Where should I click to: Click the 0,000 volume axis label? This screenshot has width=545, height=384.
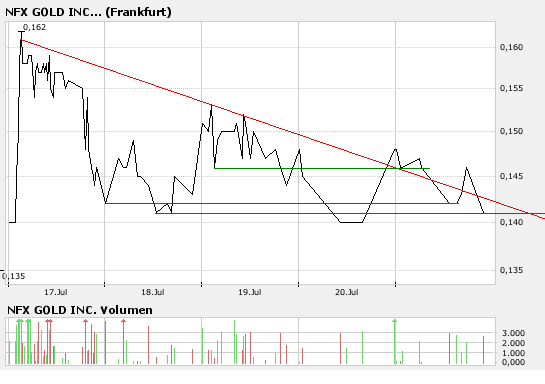[513, 362]
